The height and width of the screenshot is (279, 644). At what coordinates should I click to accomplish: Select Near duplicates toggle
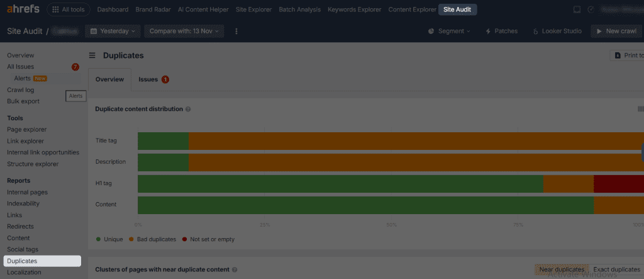pyautogui.click(x=562, y=270)
